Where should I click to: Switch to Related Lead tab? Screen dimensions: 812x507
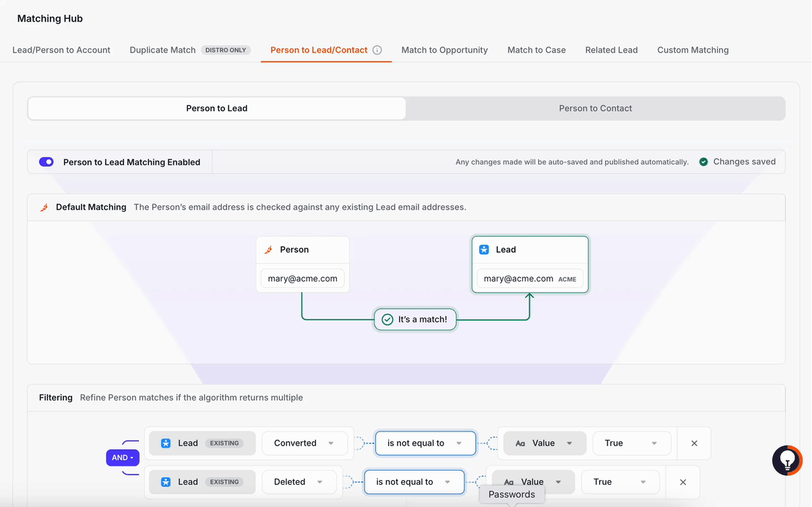pyautogui.click(x=611, y=50)
